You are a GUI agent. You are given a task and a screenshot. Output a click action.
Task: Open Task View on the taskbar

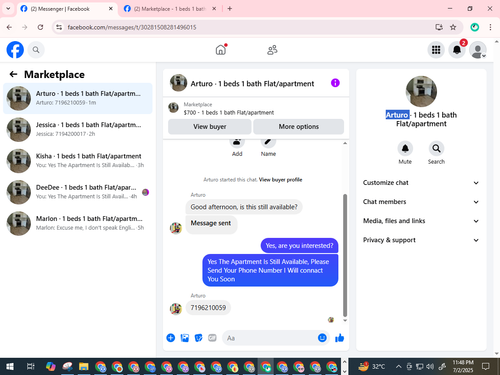(x=31, y=367)
